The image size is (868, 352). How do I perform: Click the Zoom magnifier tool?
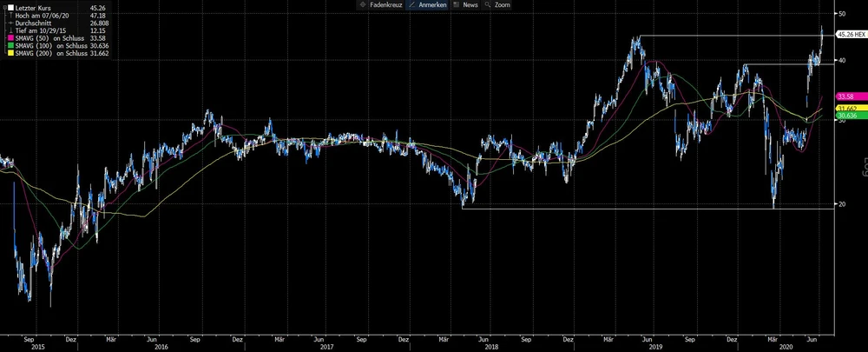pos(498,5)
